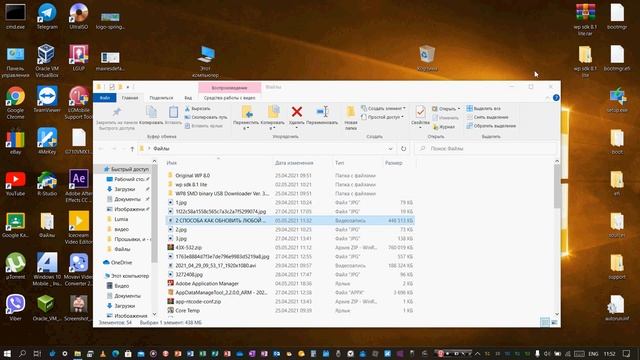Select Icecream Video Editor desktop icon
The height and width of the screenshot is (360, 640).
(x=78, y=228)
